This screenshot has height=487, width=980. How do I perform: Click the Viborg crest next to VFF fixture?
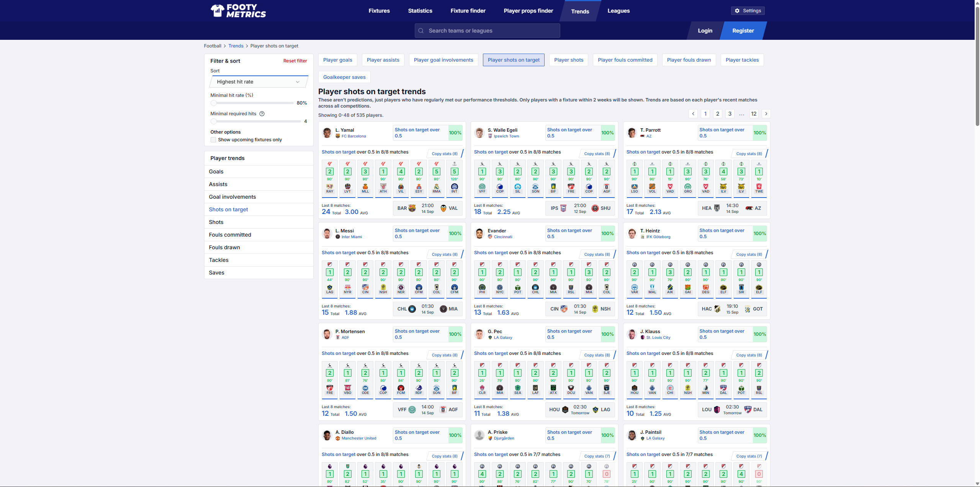point(412,410)
